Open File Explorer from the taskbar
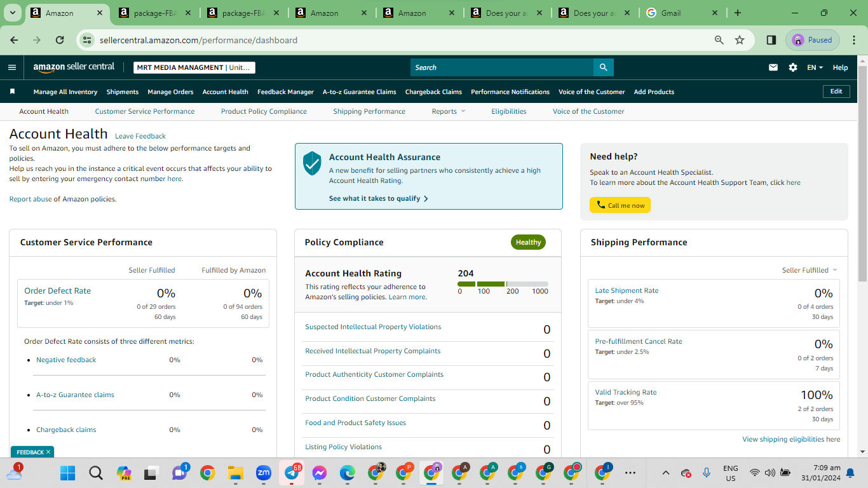This screenshot has width=868, height=488. tap(236, 473)
